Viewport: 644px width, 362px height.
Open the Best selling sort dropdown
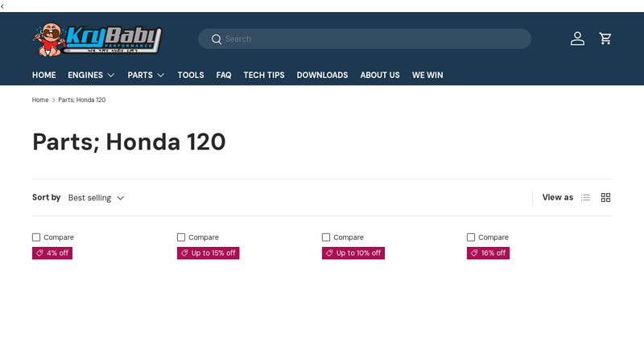(96, 198)
